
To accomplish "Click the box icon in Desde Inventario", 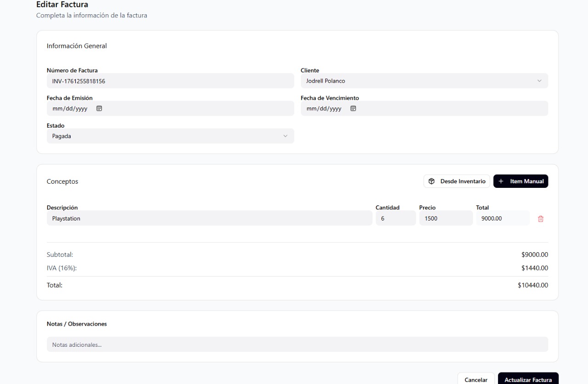I will click(431, 181).
